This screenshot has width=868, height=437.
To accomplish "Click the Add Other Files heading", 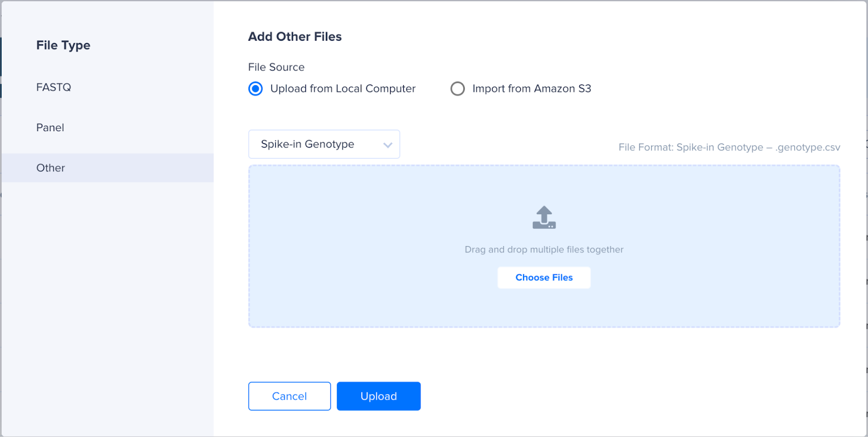I will (295, 37).
